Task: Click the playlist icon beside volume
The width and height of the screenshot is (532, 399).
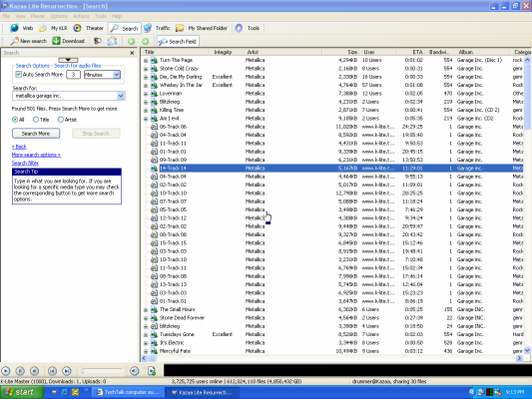Action: [x=152, y=371]
